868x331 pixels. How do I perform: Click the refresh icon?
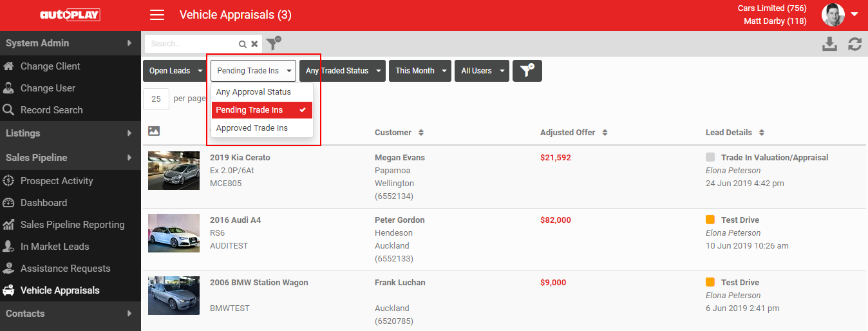tap(854, 44)
